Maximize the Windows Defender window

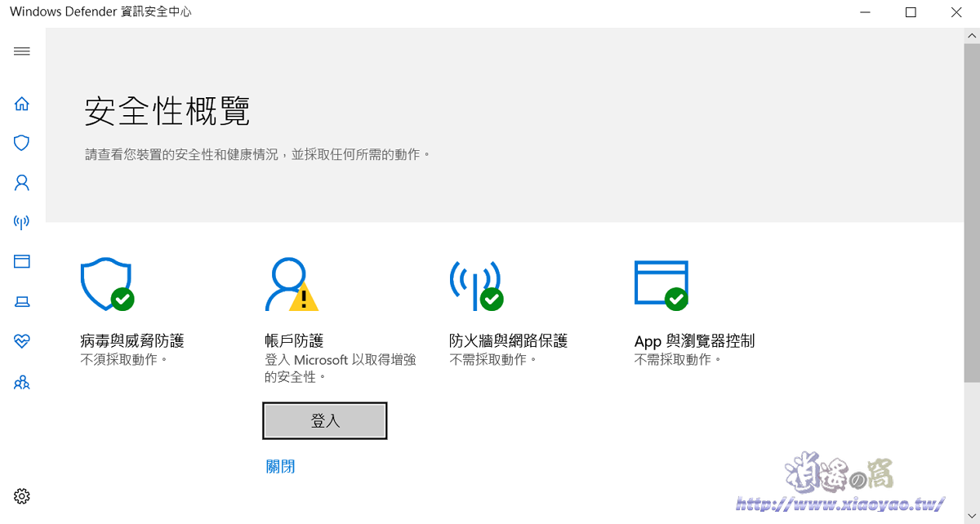911,12
